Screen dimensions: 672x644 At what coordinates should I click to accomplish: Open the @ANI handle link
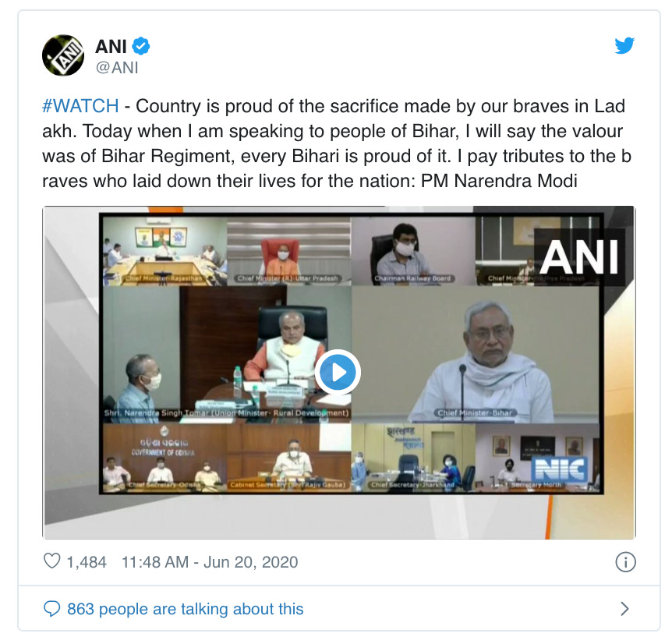tap(117, 68)
